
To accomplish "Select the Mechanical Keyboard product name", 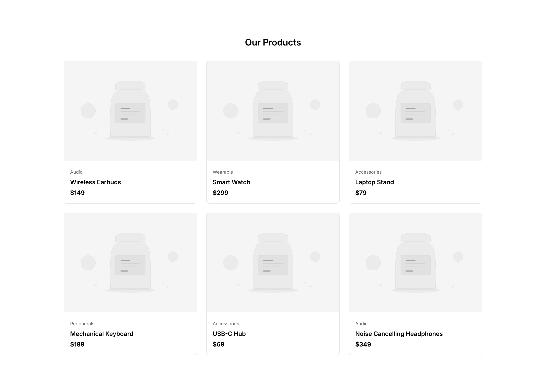I will click(x=101, y=334).
